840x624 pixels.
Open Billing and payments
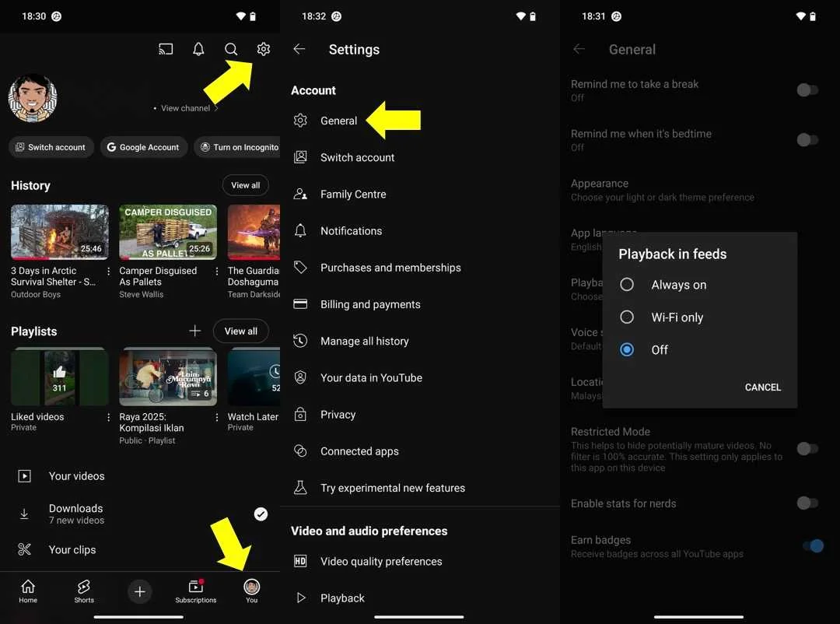click(420, 304)
